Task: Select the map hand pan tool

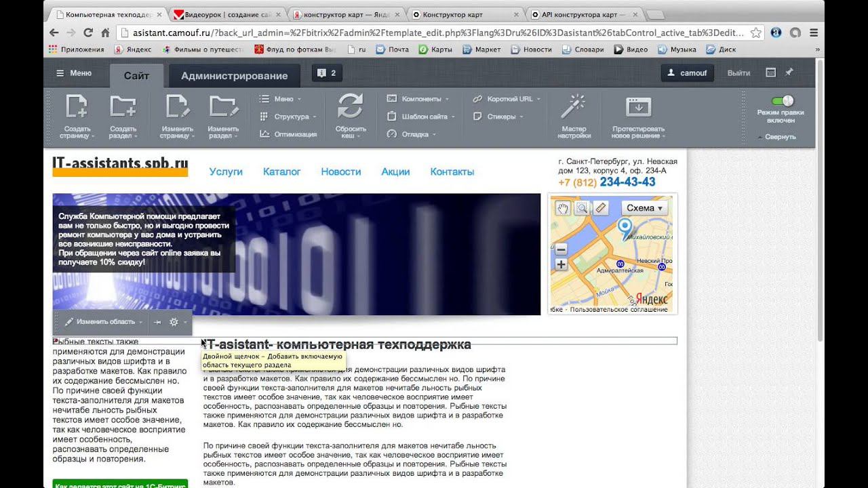Action: [562, 208]
